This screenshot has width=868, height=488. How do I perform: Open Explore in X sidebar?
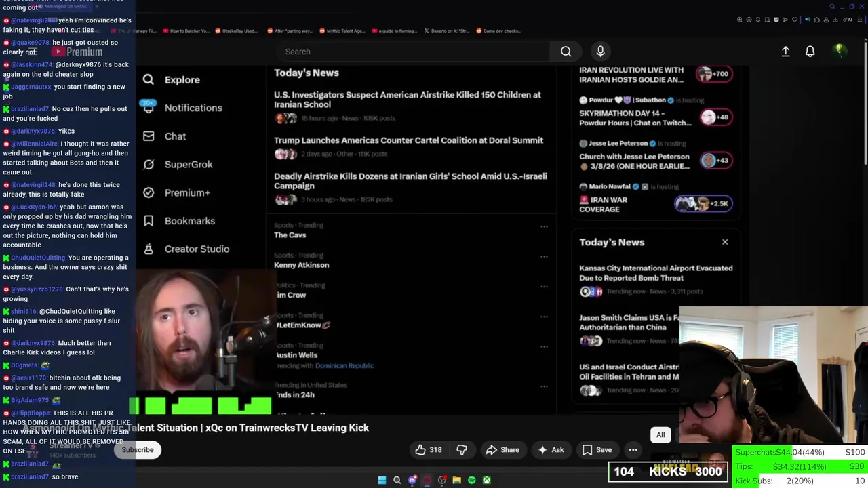click(x=172, y=79)
